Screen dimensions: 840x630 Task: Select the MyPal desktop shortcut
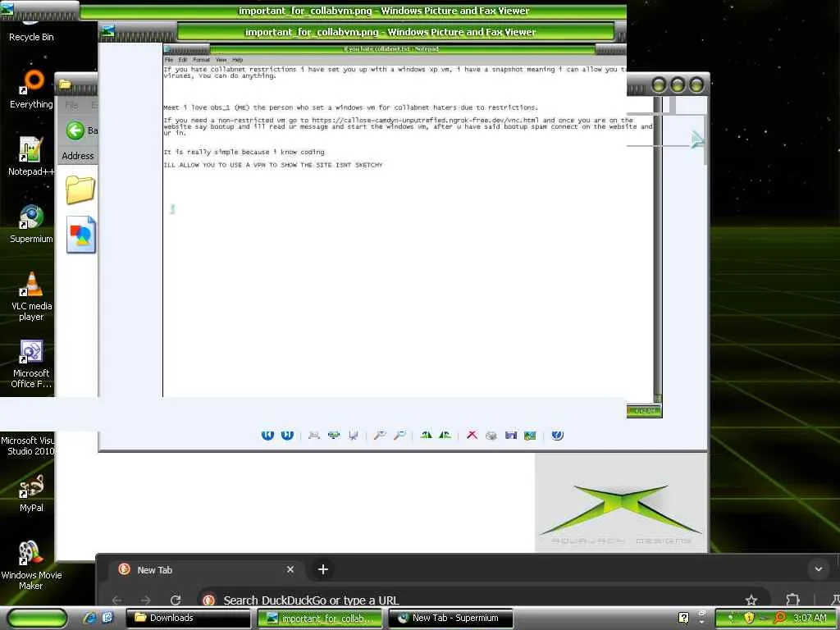(x=31, y=493)
